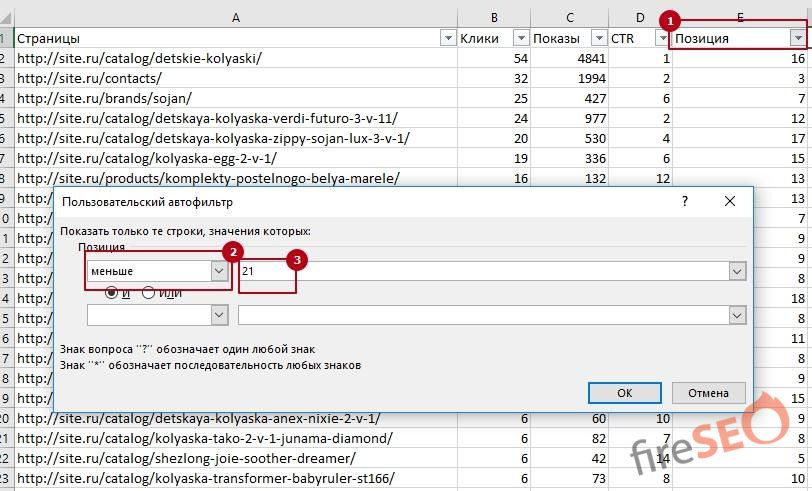Open filter dropdown for Страницы column
812x491 pixels.
[x=447, y=38]
